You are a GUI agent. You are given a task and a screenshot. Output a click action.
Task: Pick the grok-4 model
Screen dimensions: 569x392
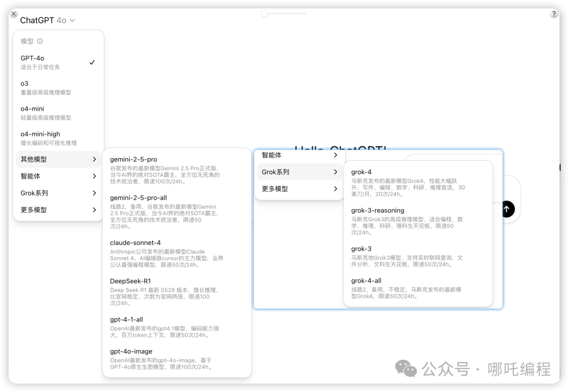[418, 183]
